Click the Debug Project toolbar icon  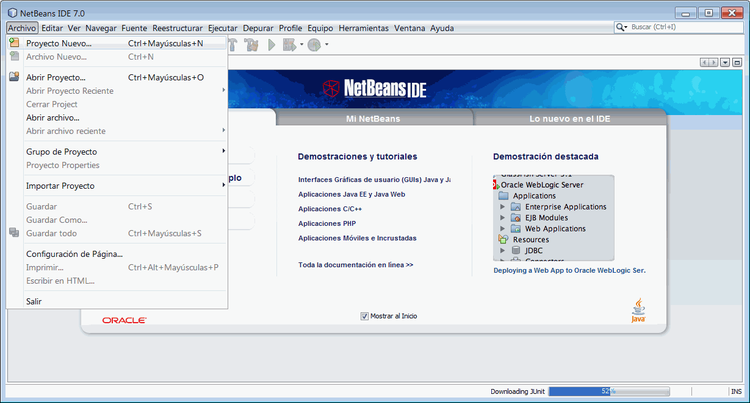click(x=289, y=45)
